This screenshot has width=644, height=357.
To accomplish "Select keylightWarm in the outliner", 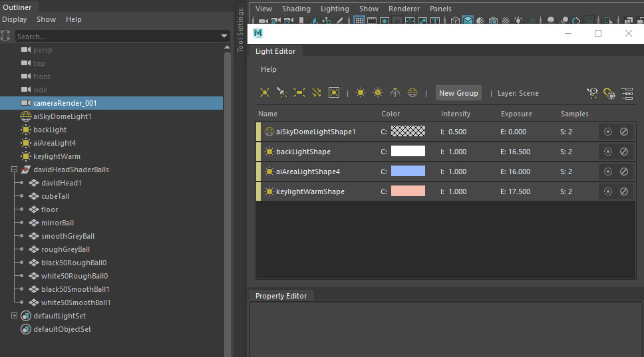I will coord(57,156).
